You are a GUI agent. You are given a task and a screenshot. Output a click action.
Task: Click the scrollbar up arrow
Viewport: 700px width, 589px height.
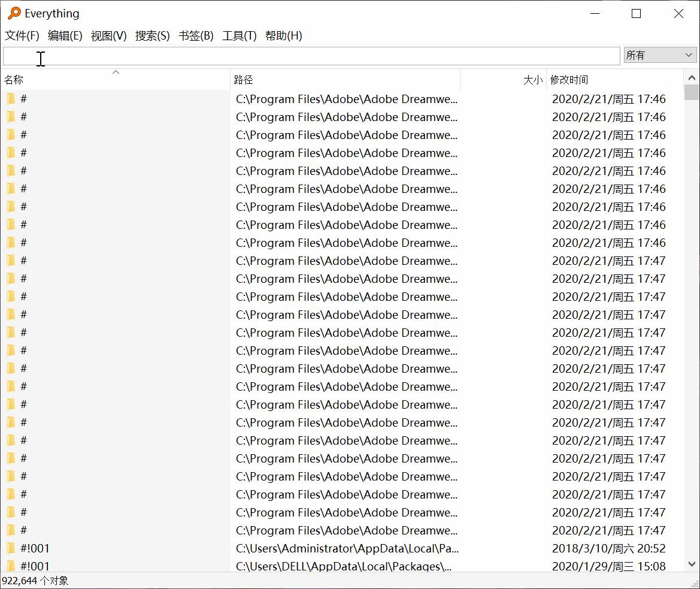click(692, 77)
